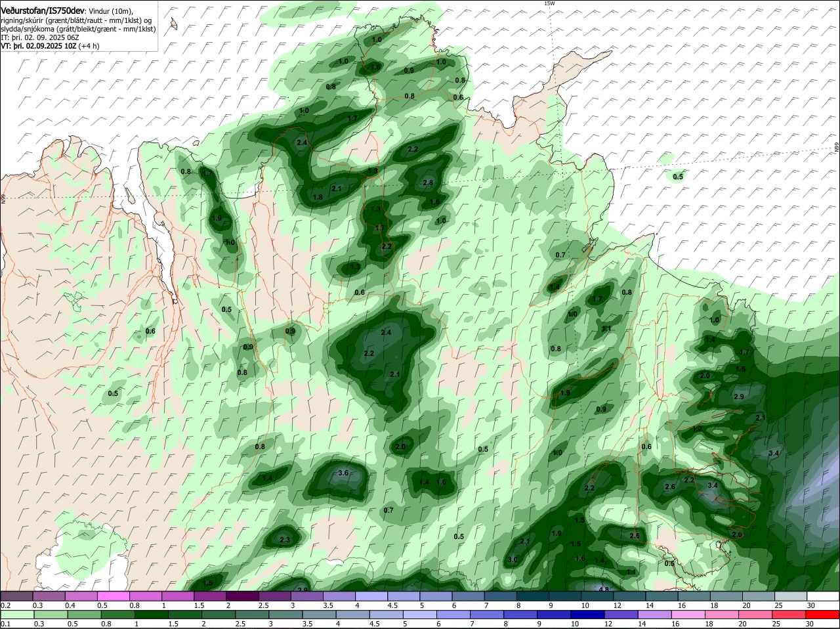
Task: Pick the 4 swatch in the lower rain legend row
Action: [353, 615]
